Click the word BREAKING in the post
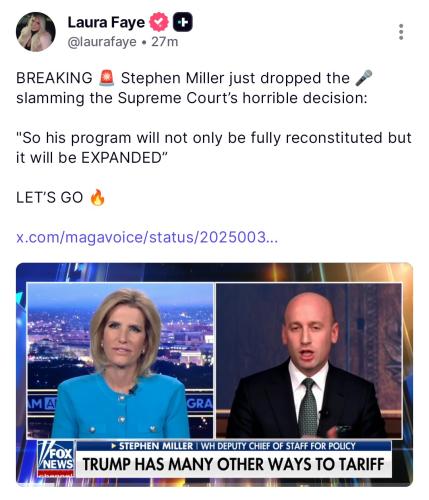The height and width of the screenshot is (500, 429). (x=54, y=78)
